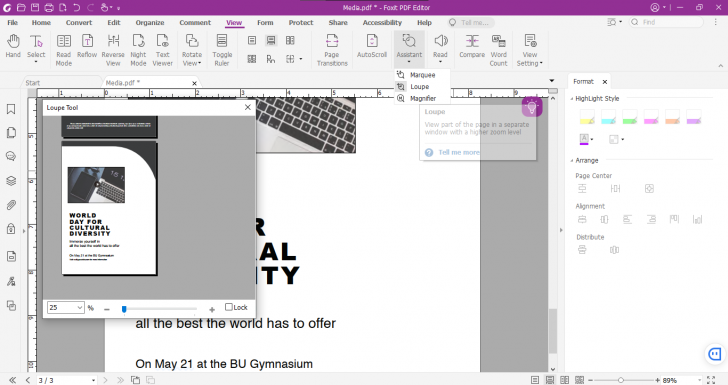Choose Magnifier from Assistant menu

click(x=422, y=98)
